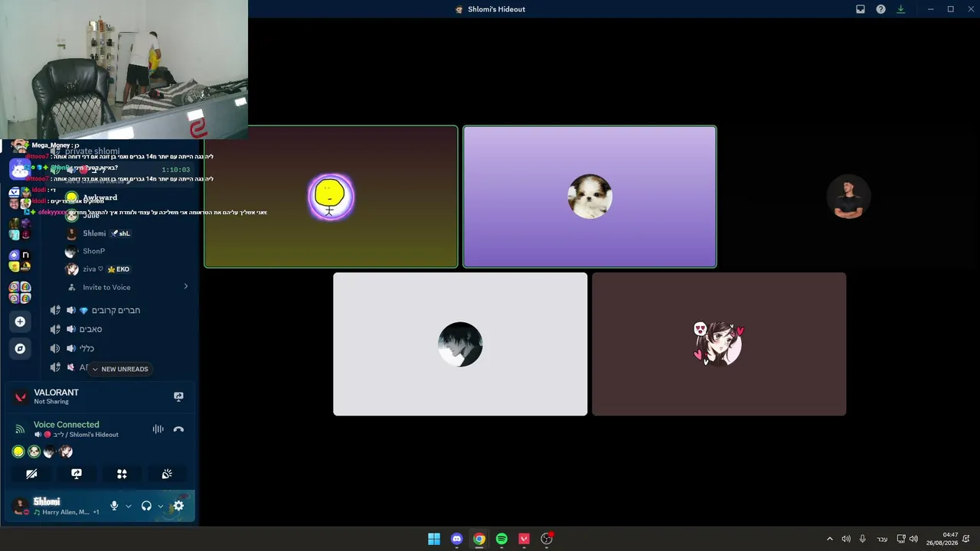Screen dimensions: 980x551
Task: Mute microphone in user panel
Action: click(114, 506)
